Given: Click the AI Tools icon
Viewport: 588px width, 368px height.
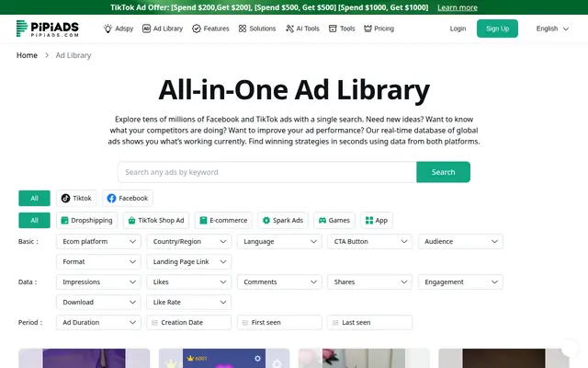Looking at the screenshot, I should pos(290,29).
